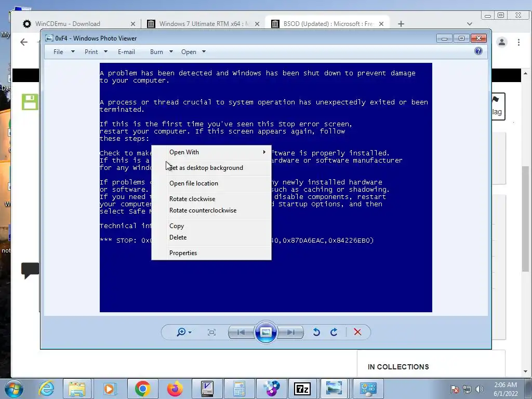532x399 pixels.
Task: Open Properties from context menu
Action: (211, 253)
